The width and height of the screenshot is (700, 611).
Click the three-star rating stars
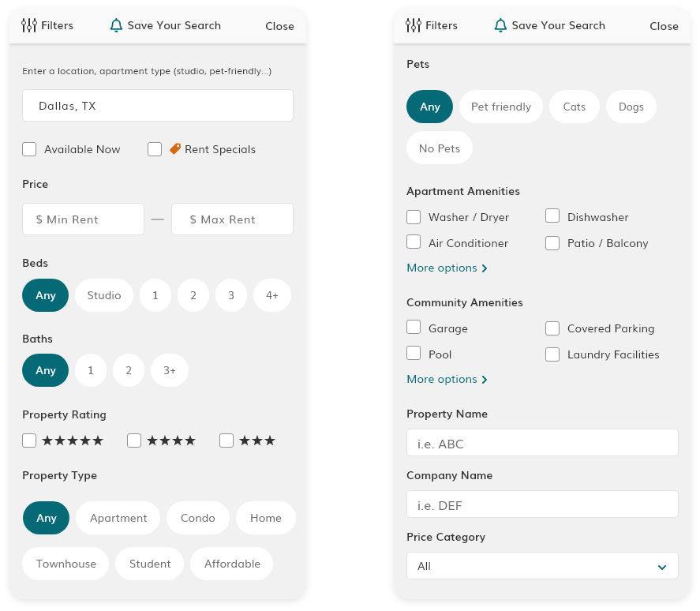[257, 440]
